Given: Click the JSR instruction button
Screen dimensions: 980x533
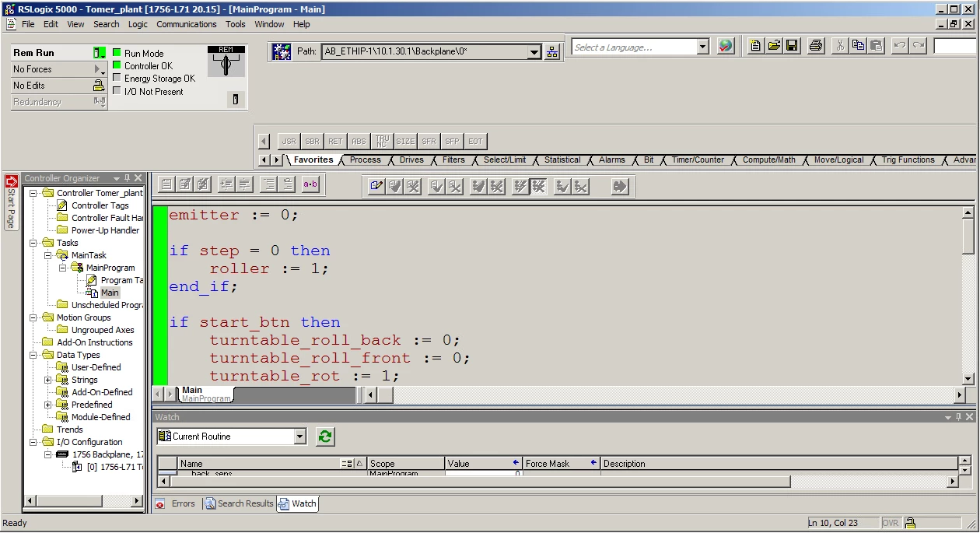Looking at the screenshot, I should [x=289, y=141].
